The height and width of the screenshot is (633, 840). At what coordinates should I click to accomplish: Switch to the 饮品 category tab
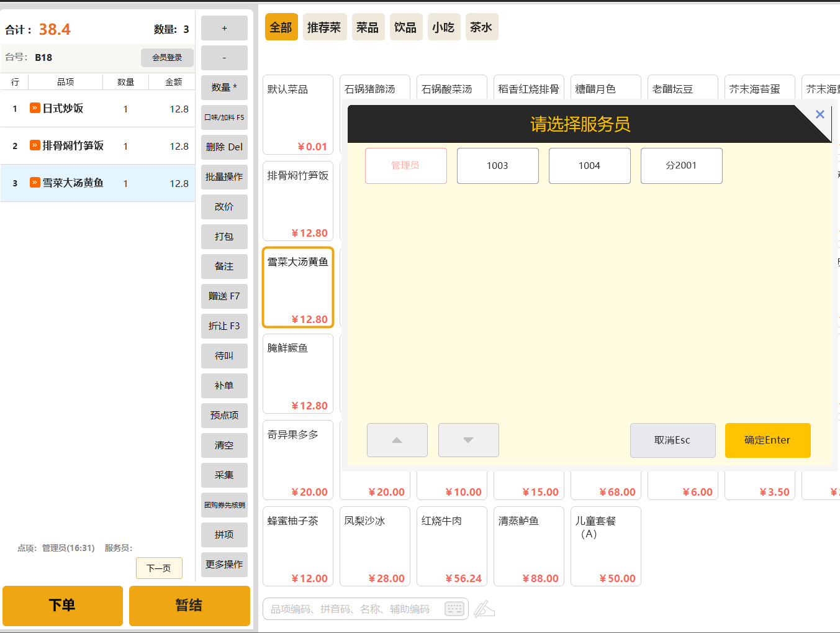pyautogui.click(x=406, y=27)
